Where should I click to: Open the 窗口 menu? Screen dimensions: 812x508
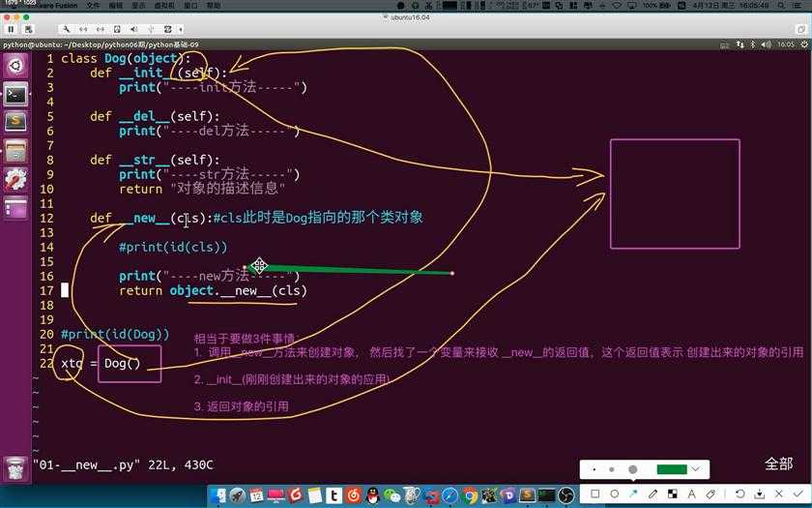tap(190, 5)
